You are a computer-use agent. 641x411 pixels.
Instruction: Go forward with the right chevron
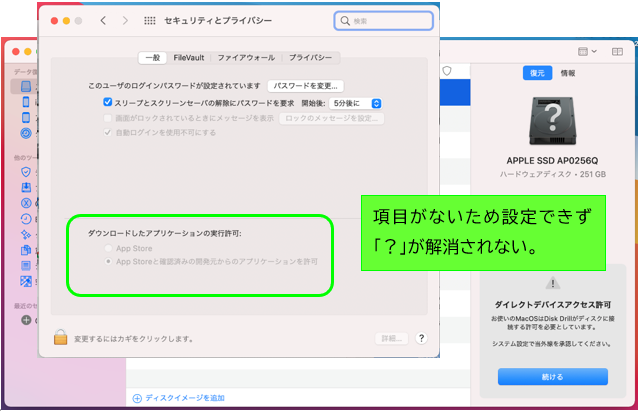click(125, 20)
